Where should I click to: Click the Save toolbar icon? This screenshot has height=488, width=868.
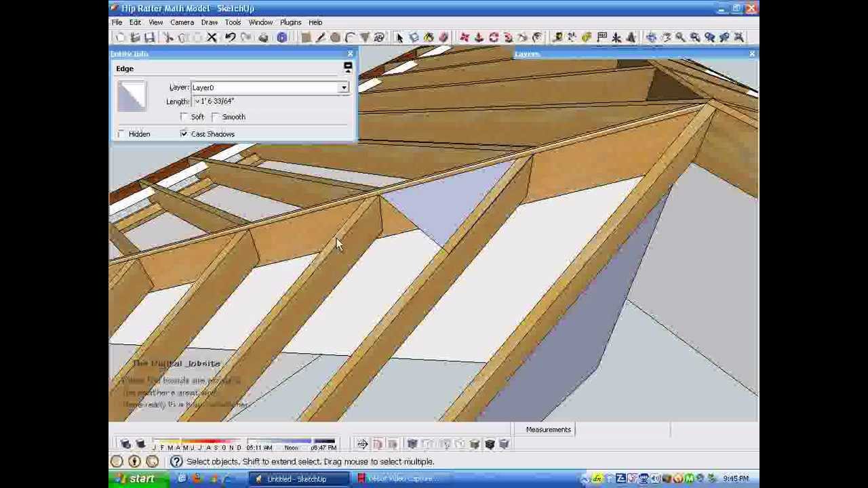coord(150,37)
